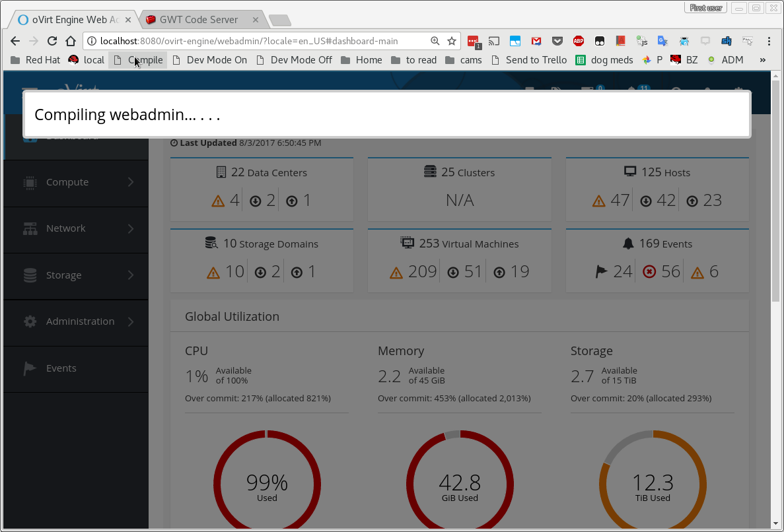Click the Dev Mode On bookmark
The width and height of the screenshot is (784, 532).
[210, 60]
